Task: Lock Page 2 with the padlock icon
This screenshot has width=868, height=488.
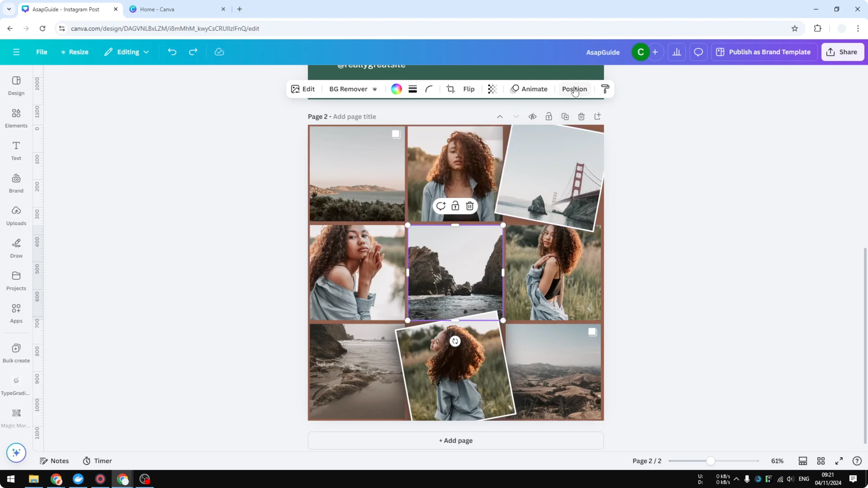Action: (x=549, y=116)
